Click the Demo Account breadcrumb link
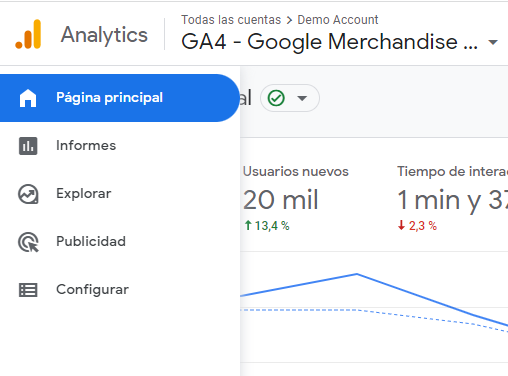Viewport: 508px width, 376px height. [x=338, y=20]
